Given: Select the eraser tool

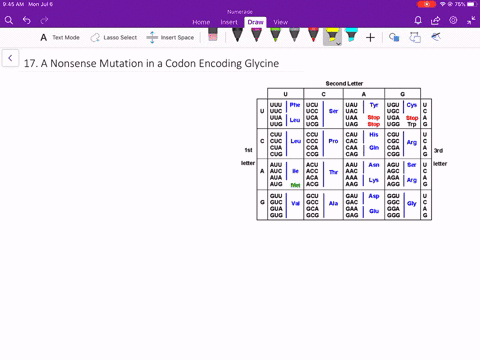Looking at the screenshot, I should (213, 35).
